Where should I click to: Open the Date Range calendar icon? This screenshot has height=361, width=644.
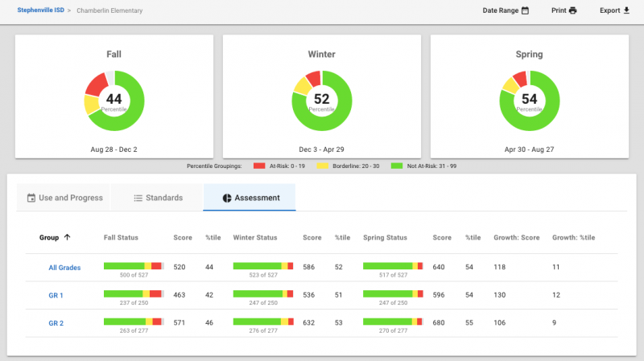click(x=525, y=10)
